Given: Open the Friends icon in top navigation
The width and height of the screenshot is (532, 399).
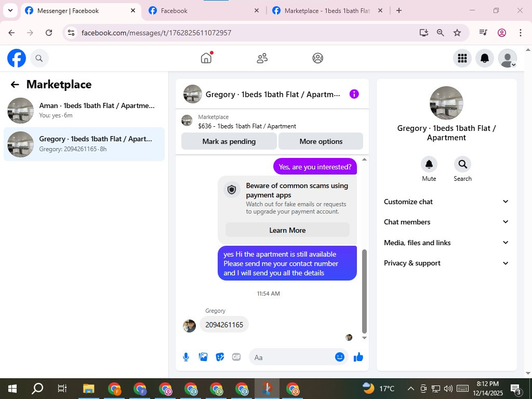Looking at the screenshot, I should tap(262, 58).
